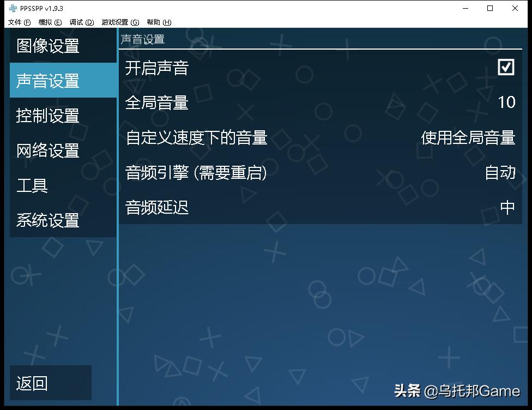
Task: Switch to 图像设置 settings section
Action: [x=49, y=46]
